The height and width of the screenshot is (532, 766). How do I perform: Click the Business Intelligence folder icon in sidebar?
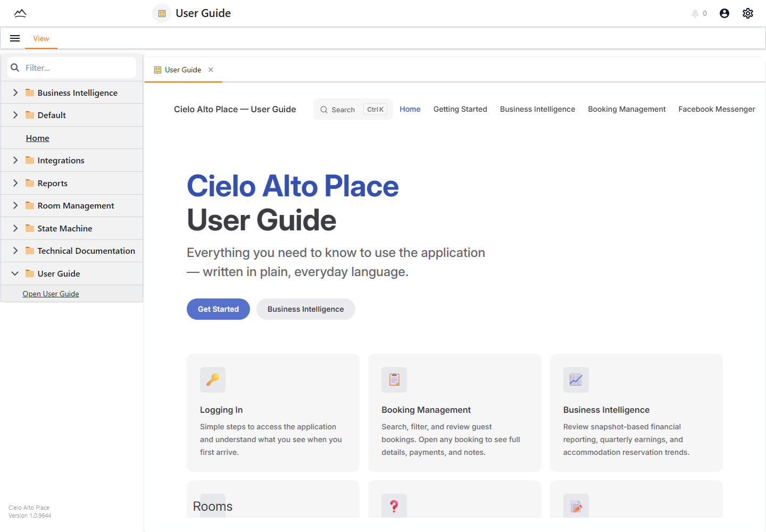[30, 93]
